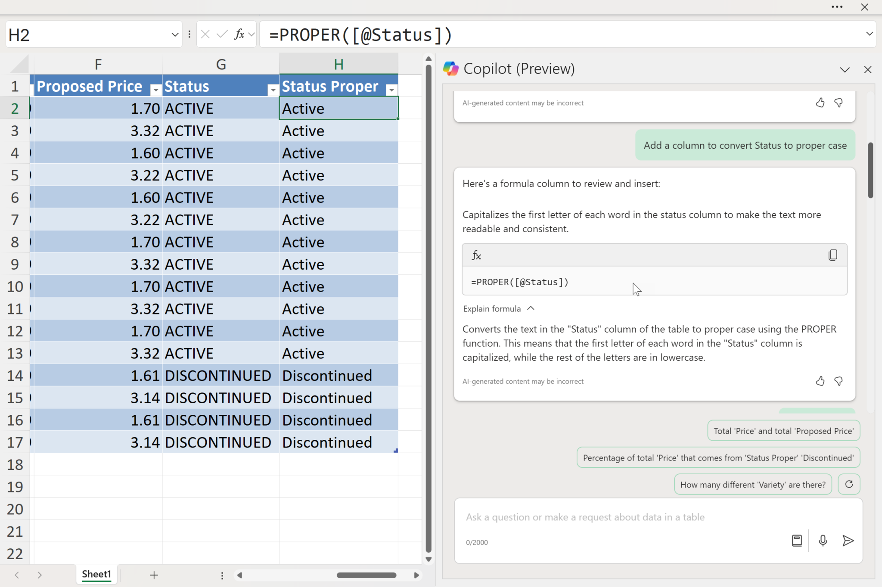
Task: Click the insert function fx icon
Action: [239, 34]
